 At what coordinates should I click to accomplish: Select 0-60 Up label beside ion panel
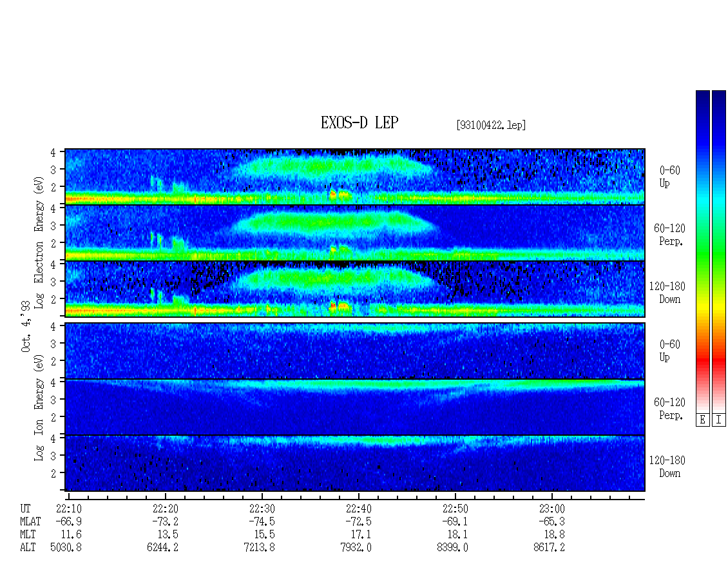point(669,351)
